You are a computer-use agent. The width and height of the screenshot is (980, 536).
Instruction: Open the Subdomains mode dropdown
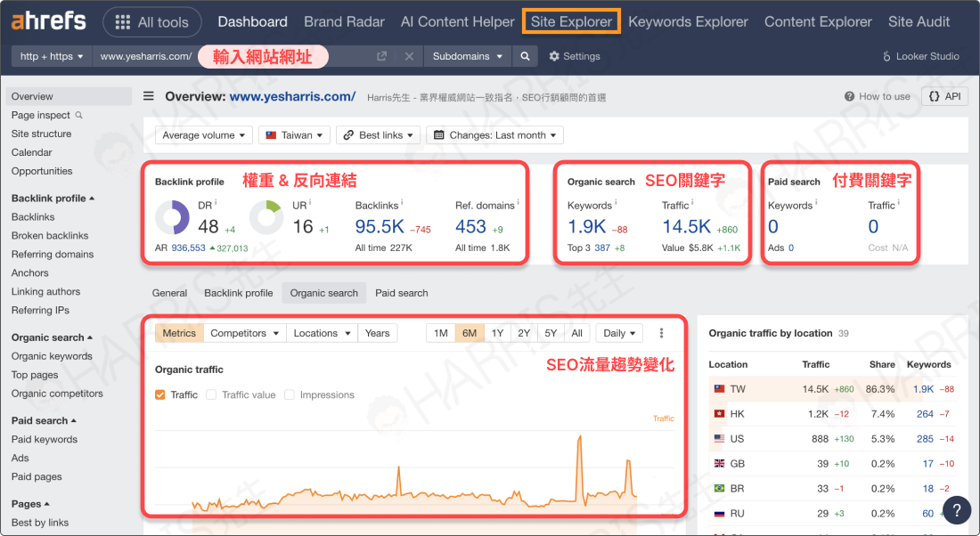click(x=468, y=56)
